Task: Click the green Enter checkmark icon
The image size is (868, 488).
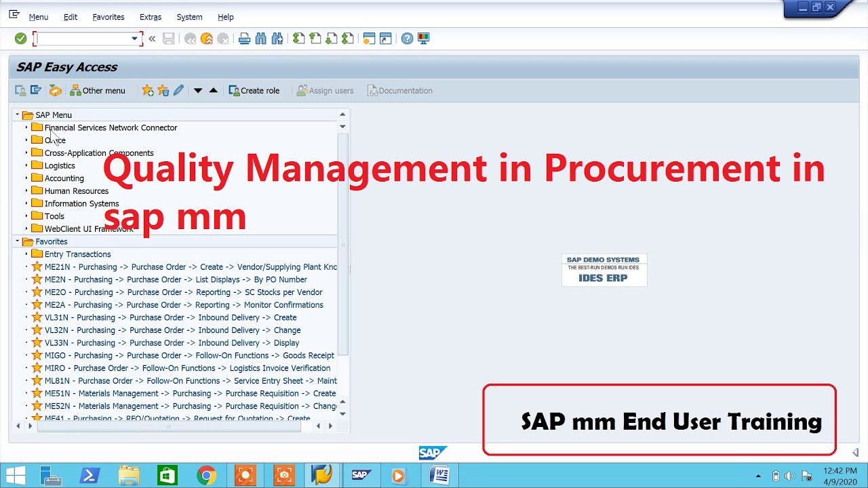Action: pyautogui.click(x=20, y=39)
